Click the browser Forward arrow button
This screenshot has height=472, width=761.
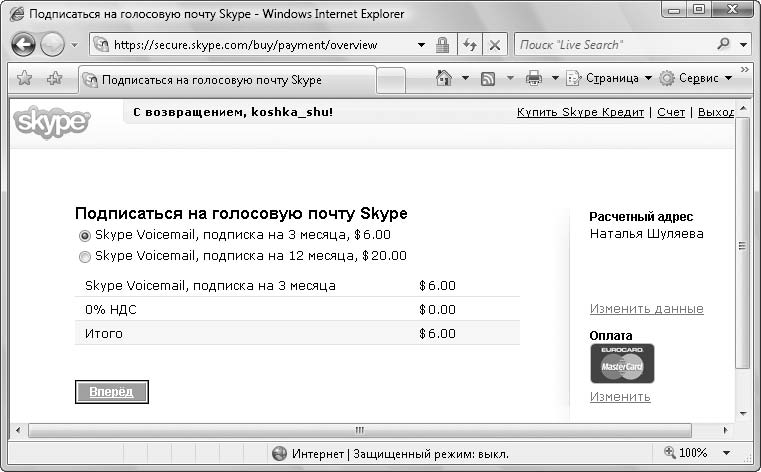(52, 45)
